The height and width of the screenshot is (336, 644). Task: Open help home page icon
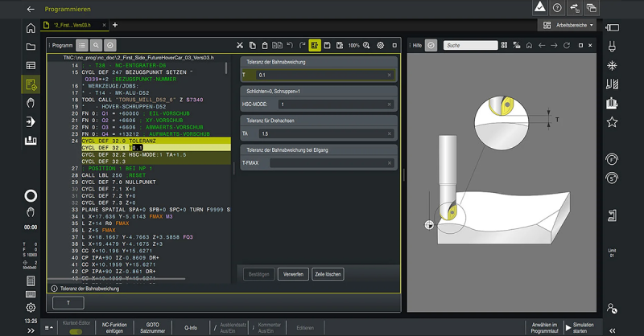tap(529, 45)
